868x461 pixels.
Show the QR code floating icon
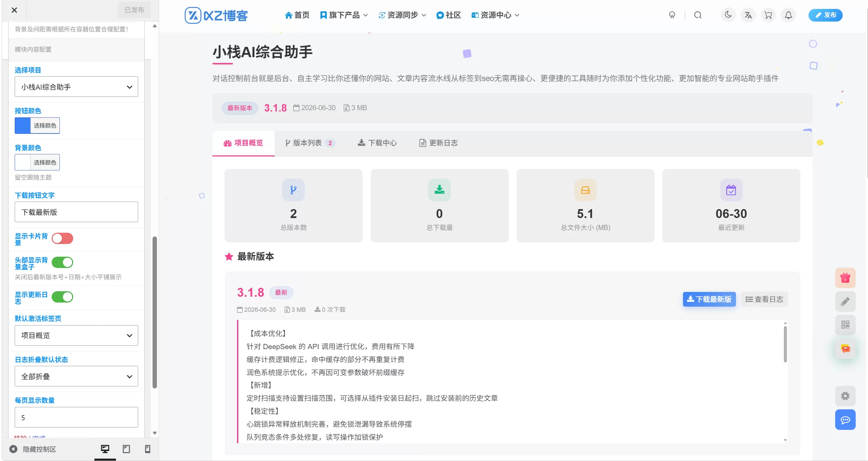tap(845, 325)
